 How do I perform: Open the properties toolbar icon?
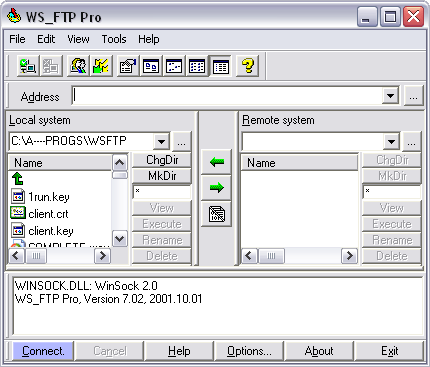(x=128, y=66)
